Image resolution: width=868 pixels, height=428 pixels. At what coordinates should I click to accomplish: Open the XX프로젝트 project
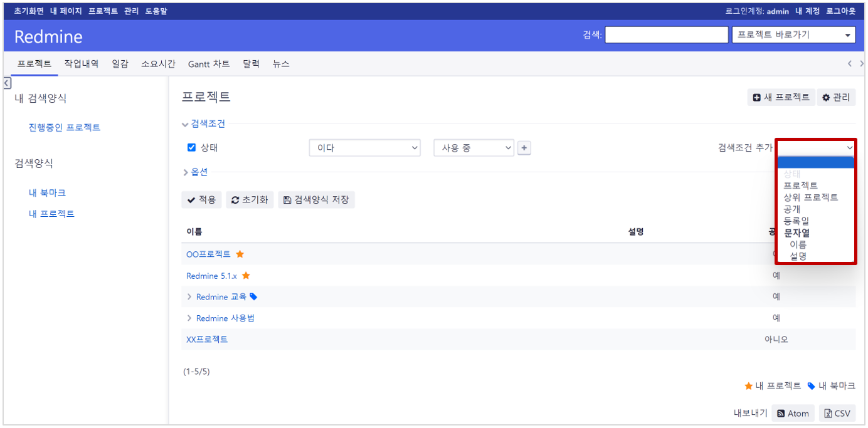coord(207,340)
